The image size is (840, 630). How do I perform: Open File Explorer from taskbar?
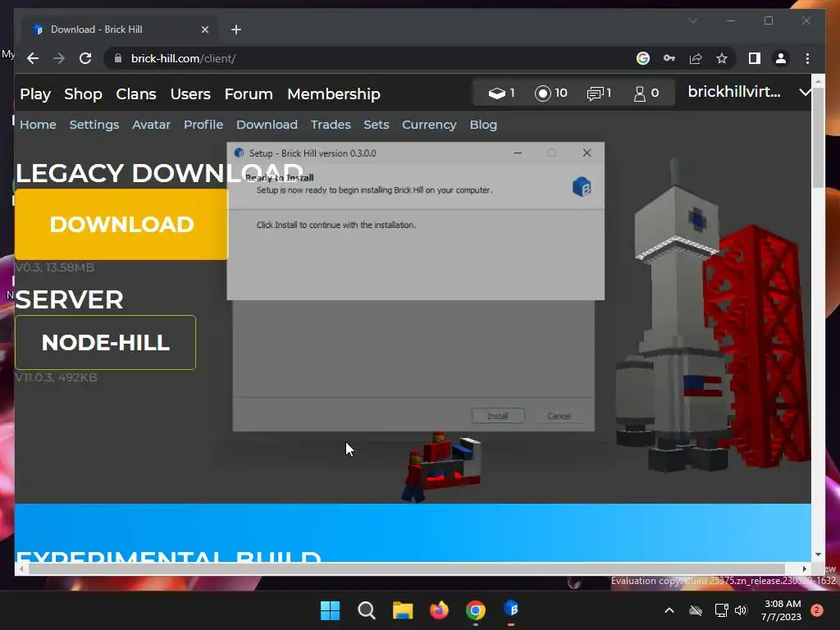point(403,610)
